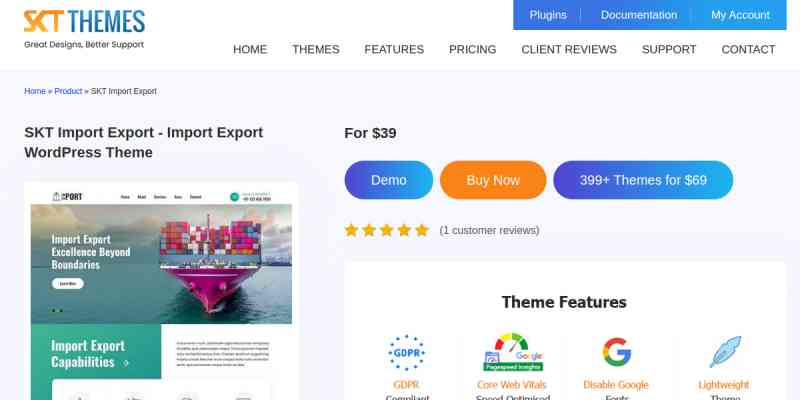
Task: Navigate to the PRICING page
Action: (472, 49)
